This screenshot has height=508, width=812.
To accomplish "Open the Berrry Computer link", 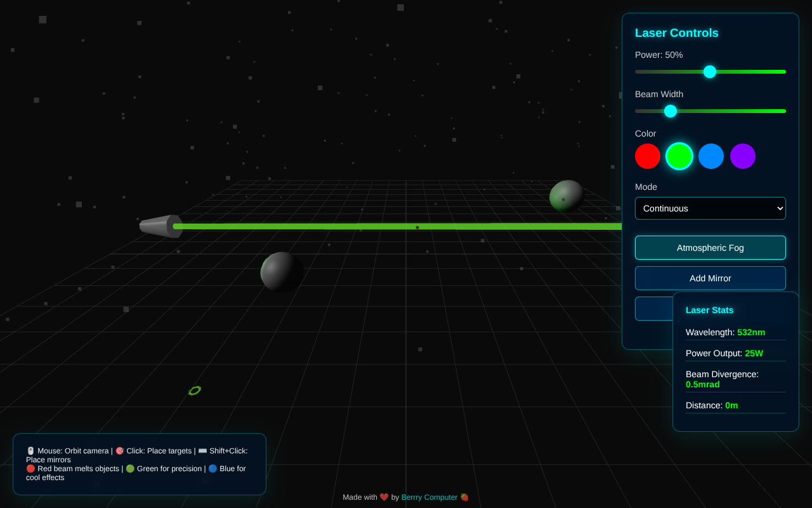I will pos(429,497).
